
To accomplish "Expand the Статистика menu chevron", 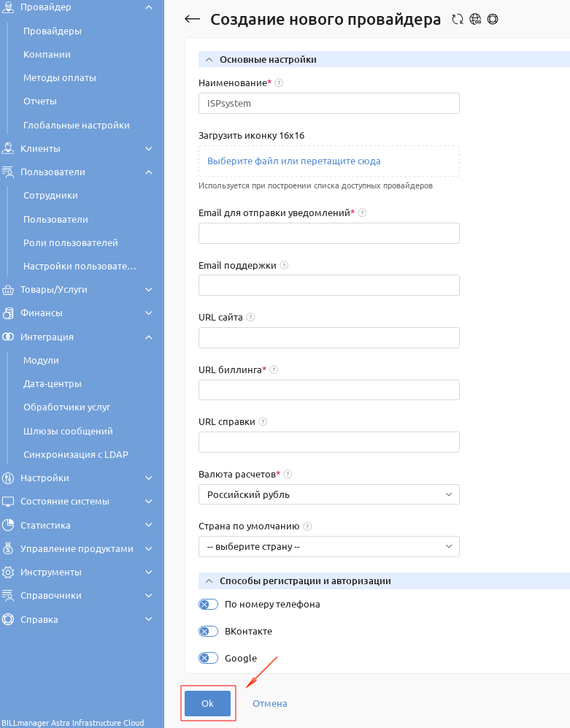I will tap(149, 525).
